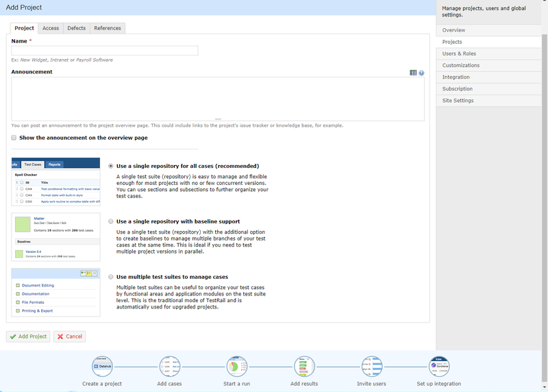This screenshot has height=392, width=548.
Task: Click the scrollbar down arrow
Action: coord(545,387)
